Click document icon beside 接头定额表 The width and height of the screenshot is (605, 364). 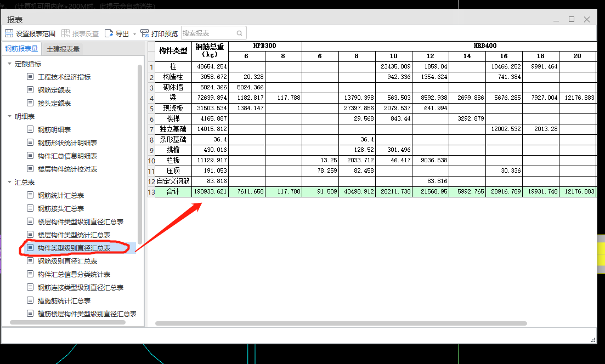[x=30, y=103]
